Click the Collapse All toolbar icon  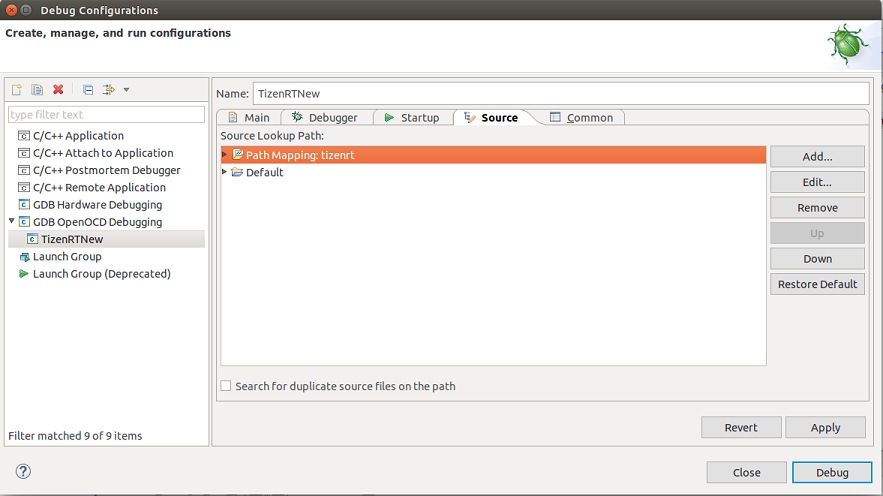88,90
